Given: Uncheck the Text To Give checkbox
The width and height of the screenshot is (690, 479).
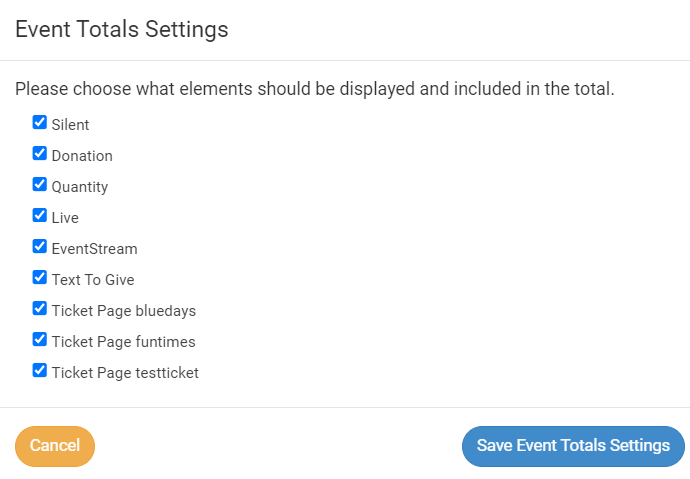Looking at the screenshot, I should pyautogui.click(x=40, y=278).
